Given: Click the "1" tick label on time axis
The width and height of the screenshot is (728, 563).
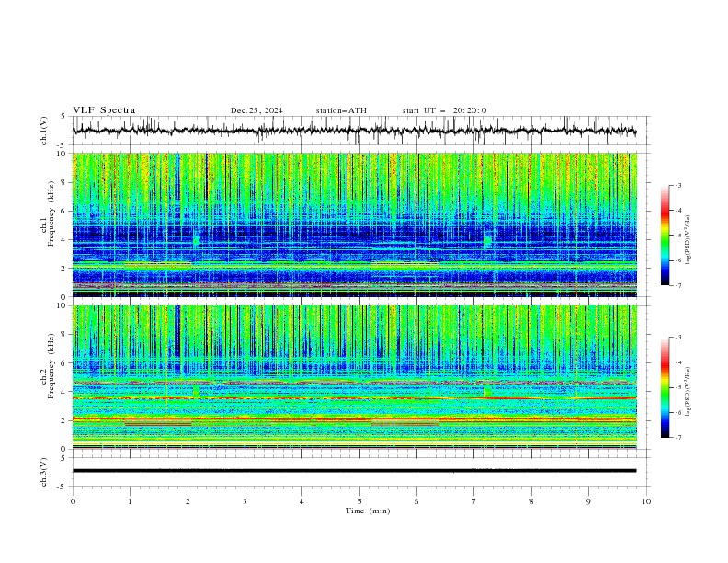Looking at the screenshot, I should click(x=130, y=501).
